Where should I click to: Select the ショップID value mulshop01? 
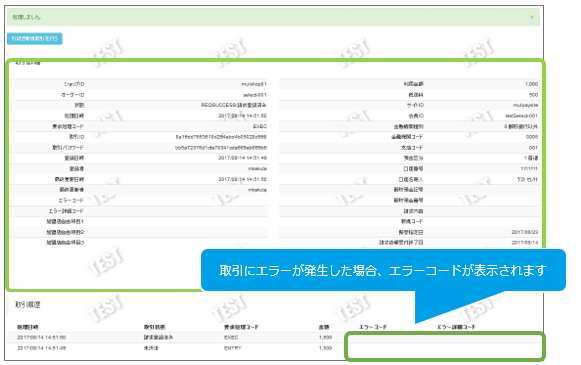coord(254,84)
